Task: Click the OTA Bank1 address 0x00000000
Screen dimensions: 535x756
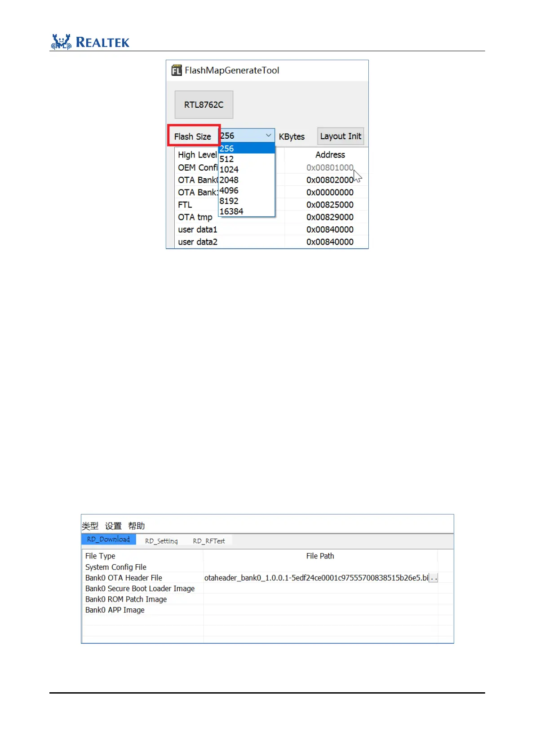Action: [330, 192]
